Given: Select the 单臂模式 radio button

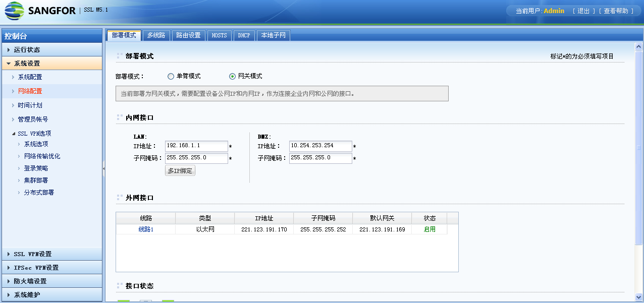Looking at the screenshot, I should 170,77.
